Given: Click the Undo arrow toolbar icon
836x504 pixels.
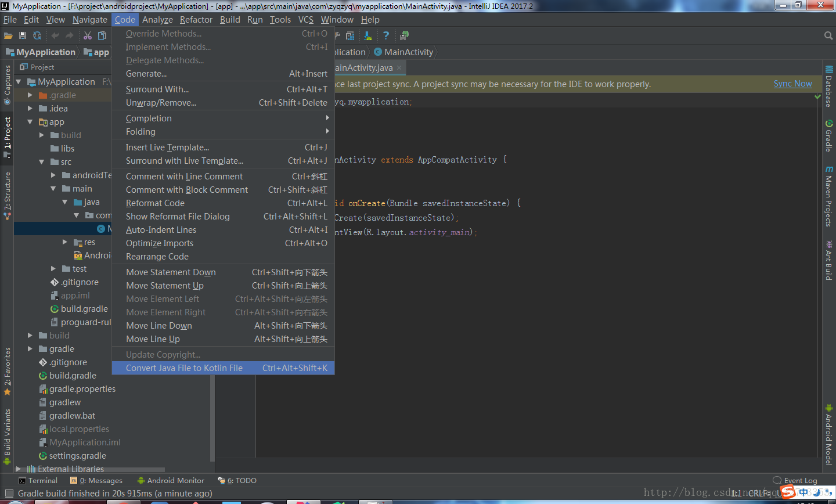Looking at the screenshot, I should (55, 36).
